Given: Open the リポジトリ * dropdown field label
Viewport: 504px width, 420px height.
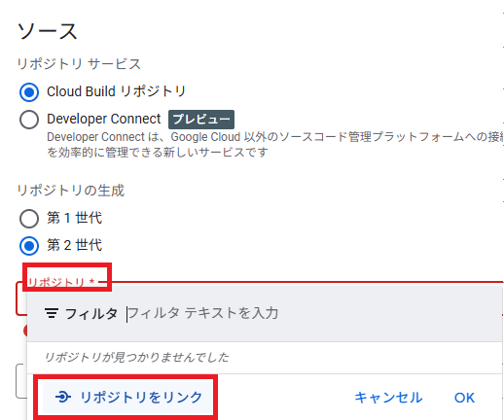Looking at the screenshot, I should [61, 282].
